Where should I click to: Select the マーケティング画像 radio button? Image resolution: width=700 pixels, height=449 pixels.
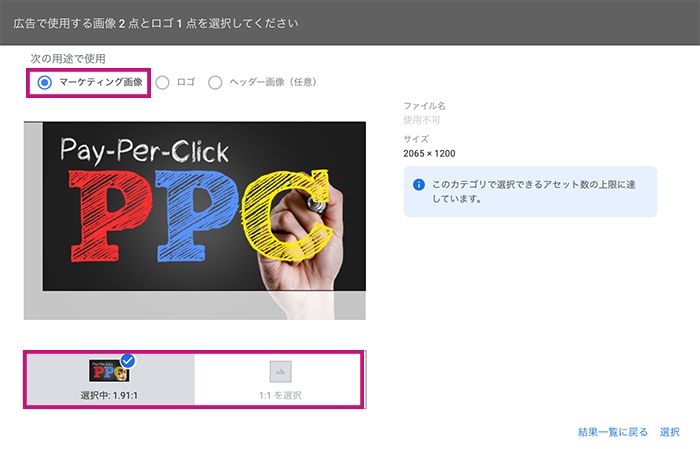tap(45, 83)
